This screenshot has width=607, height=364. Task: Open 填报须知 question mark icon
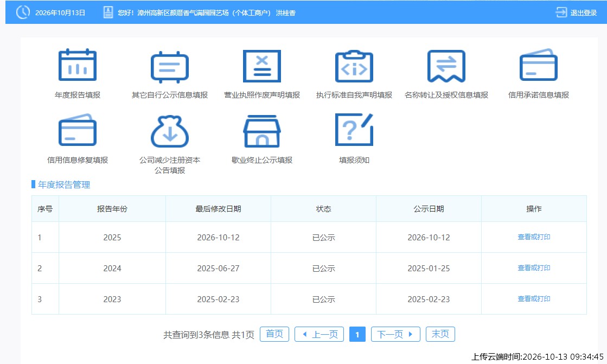pos(354,130)
